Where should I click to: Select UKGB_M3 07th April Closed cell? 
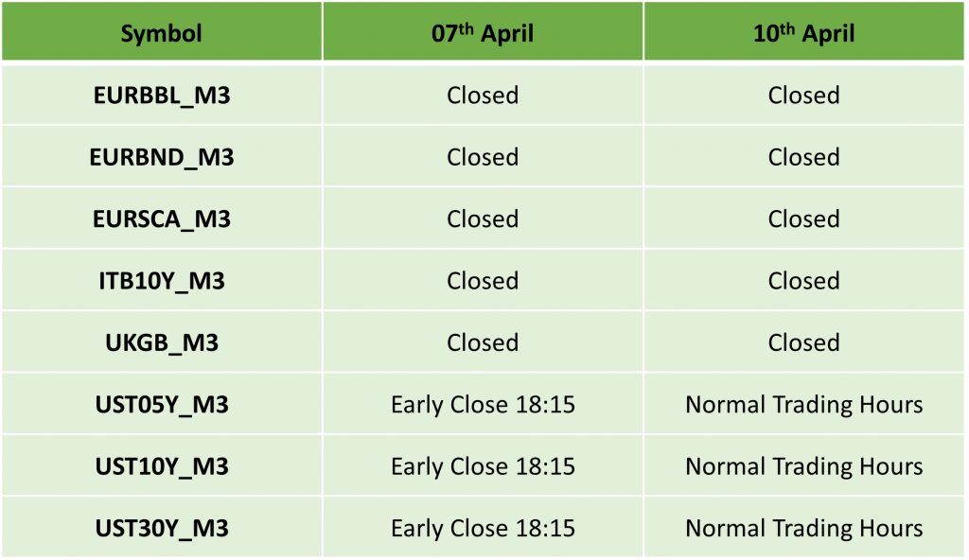click(x=483, y=342)
